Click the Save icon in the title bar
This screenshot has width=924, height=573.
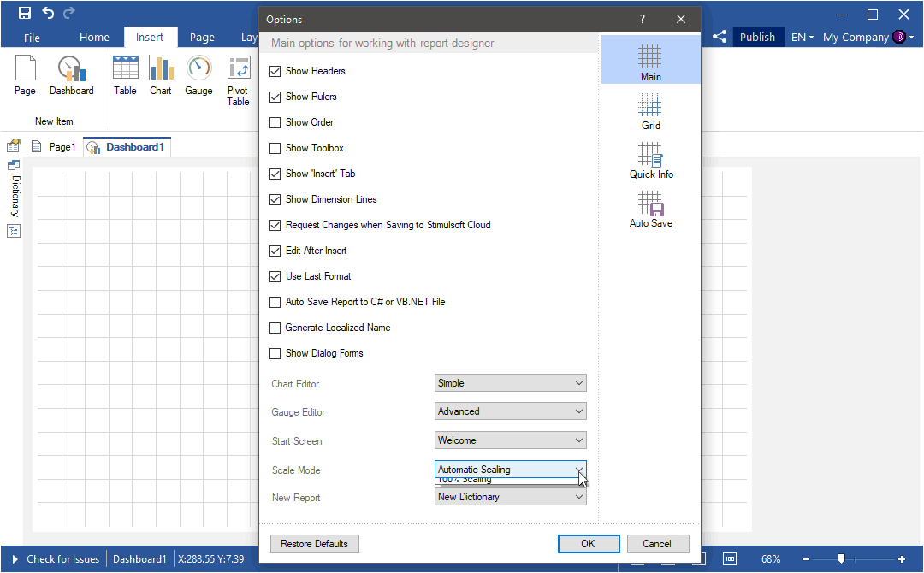25,13
